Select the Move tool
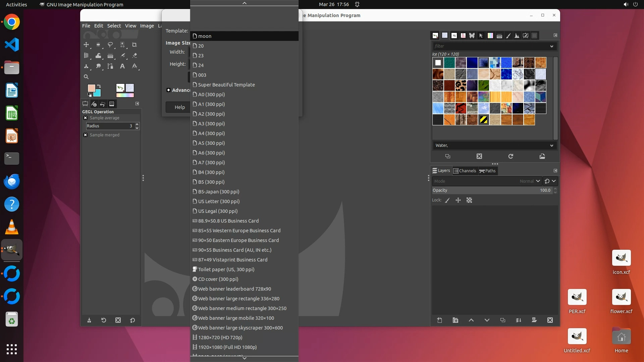This screenshot has width=644, height=362. (x=86, y=45)
